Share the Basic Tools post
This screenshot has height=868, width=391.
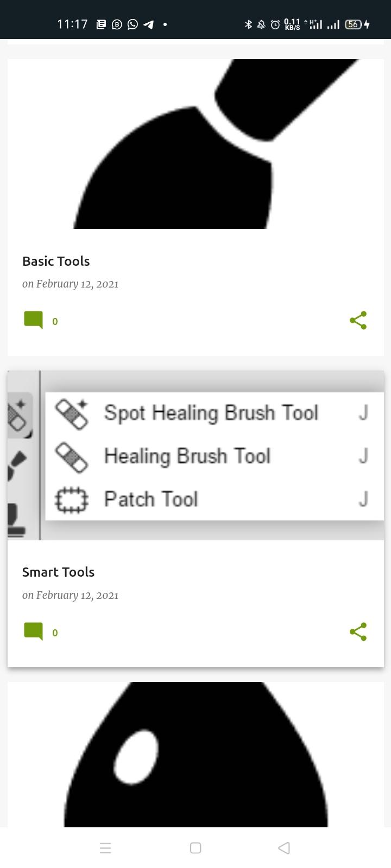click(x=358, y=320)
